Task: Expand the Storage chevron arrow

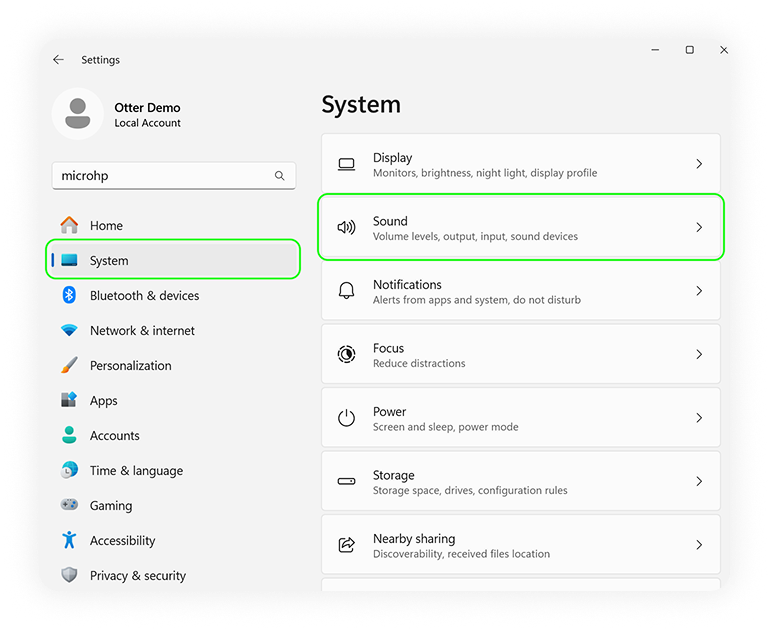Action: pyautogui.click(x=699, y=481)
